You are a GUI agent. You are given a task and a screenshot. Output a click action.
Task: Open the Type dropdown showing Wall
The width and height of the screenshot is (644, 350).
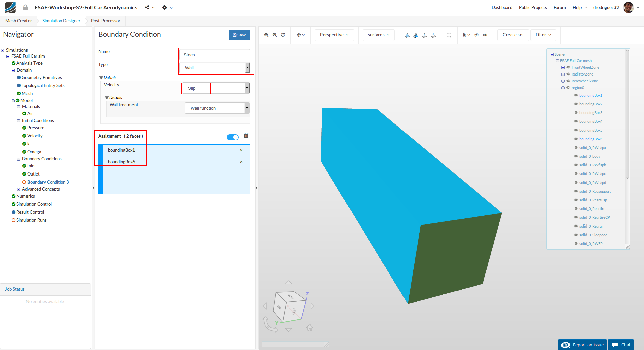pos(215,68)
